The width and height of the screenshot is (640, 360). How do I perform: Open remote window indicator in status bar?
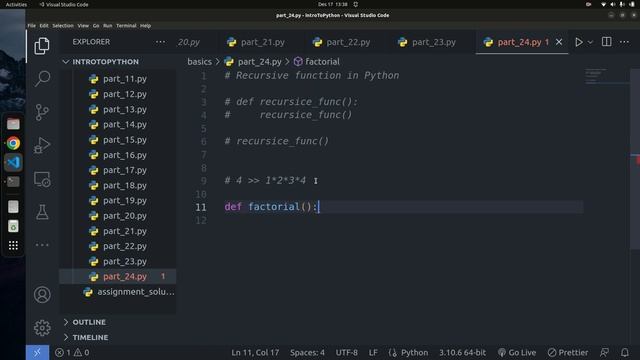click(37, 353)
